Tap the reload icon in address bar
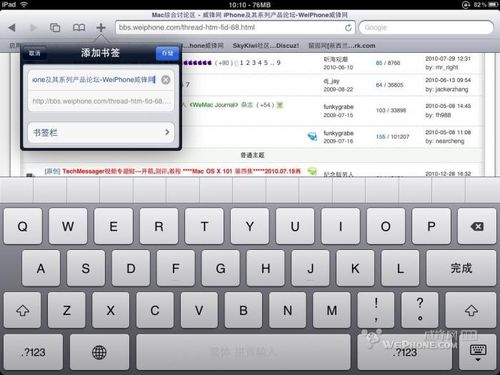 coord(348,28)
